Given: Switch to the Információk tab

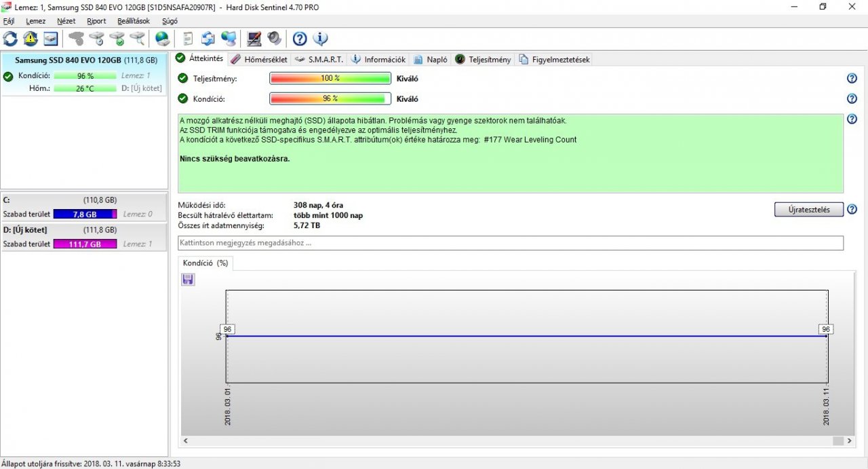Looking at the screenshot, I should (x=378, y=59).
